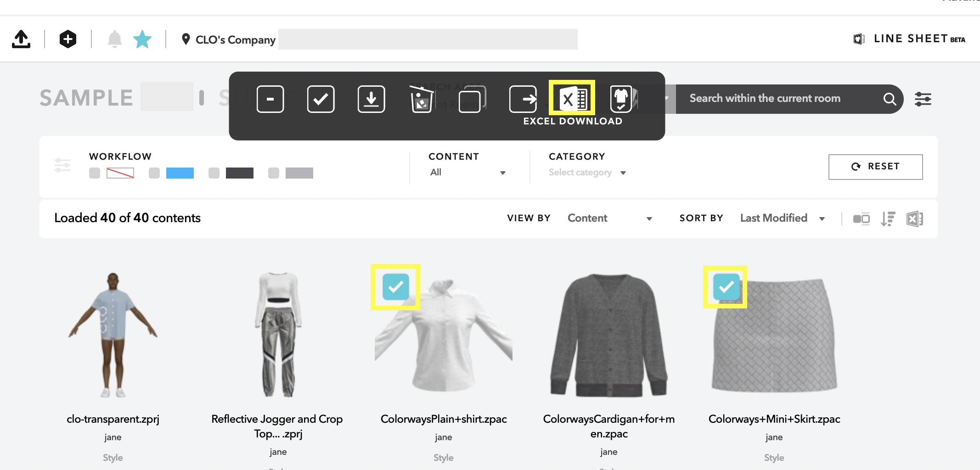Viewport: 980px width, 470px height.
Task: Toggle the workflow checkbox beside red-slash swatch
Action: pos(95,173)
